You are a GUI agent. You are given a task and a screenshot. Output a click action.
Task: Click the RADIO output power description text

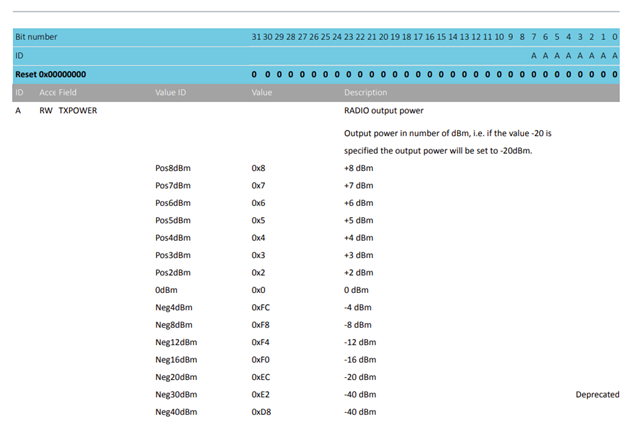(x=384, y=111)
